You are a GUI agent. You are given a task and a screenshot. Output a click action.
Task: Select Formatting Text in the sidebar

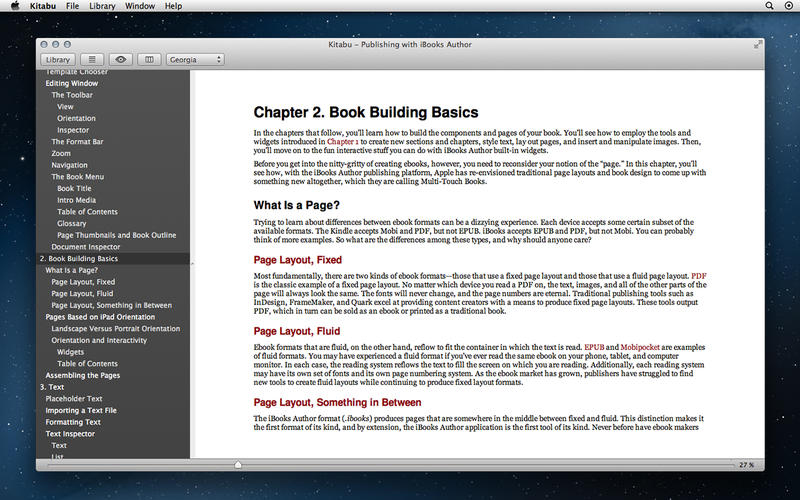tap(73, 423)
